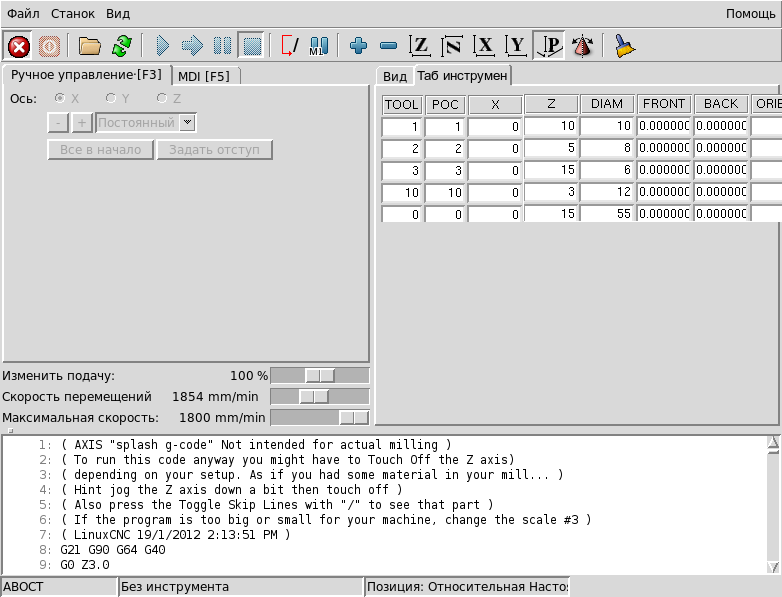The image size is (782, 597).
Task: Open the Станок menu
Action: [x=73, y=13]
